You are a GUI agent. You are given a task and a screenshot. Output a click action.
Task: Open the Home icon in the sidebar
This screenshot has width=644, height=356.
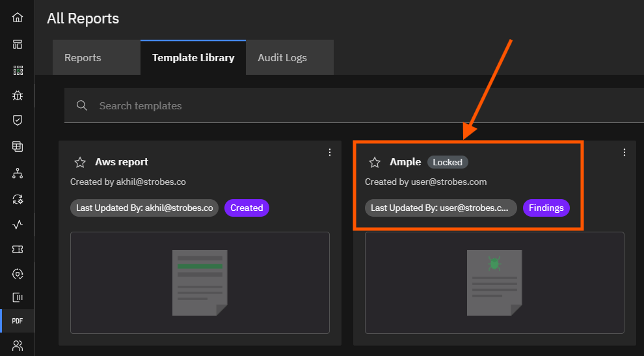18,18
